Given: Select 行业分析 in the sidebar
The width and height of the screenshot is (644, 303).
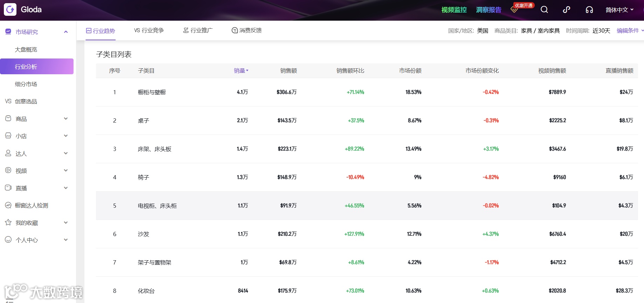Looking at the screenshot, I should pos(37,67).
